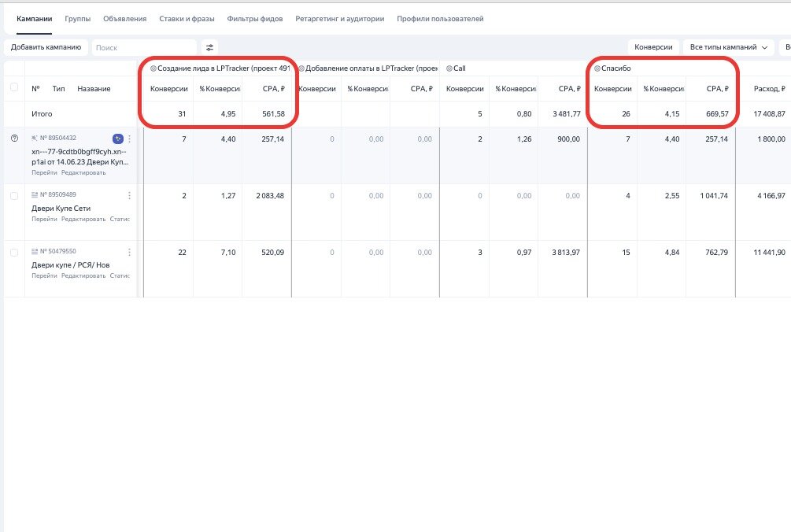Click the goal icon next to Спасибо

click(597, 68)
